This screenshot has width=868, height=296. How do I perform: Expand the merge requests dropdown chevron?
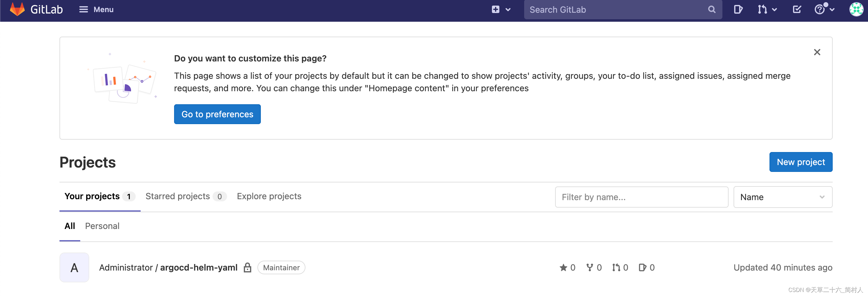774,10
